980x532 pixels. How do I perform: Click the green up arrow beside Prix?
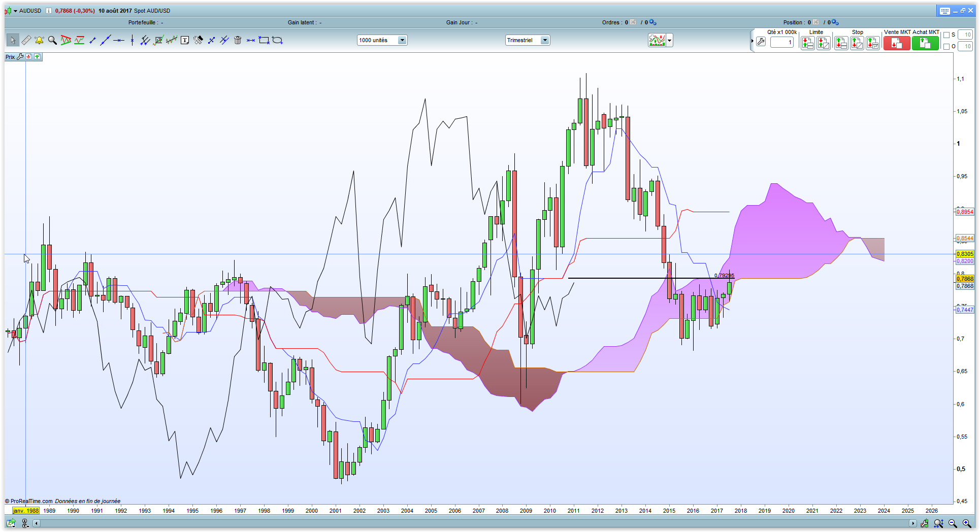(x=38, y=57)
